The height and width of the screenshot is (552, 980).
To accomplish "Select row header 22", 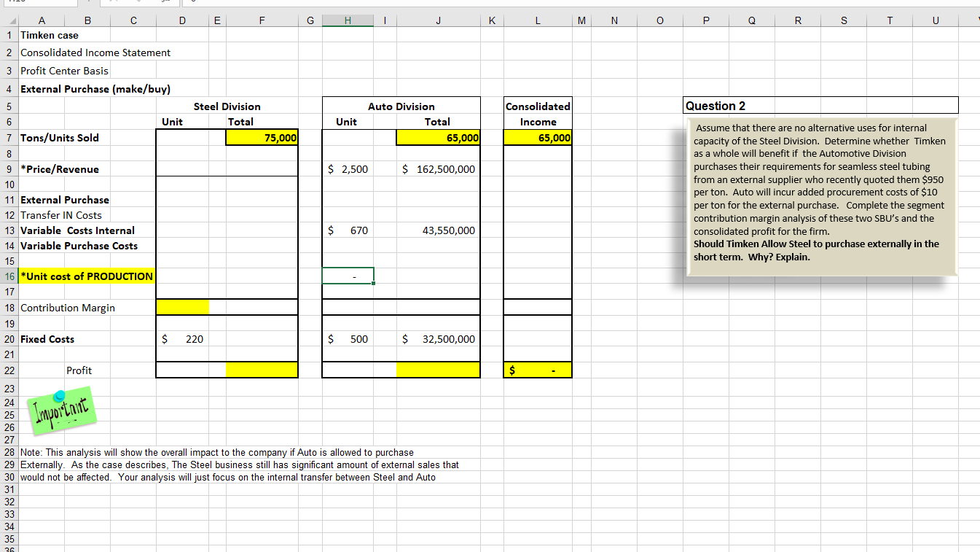I will [9, 370].
